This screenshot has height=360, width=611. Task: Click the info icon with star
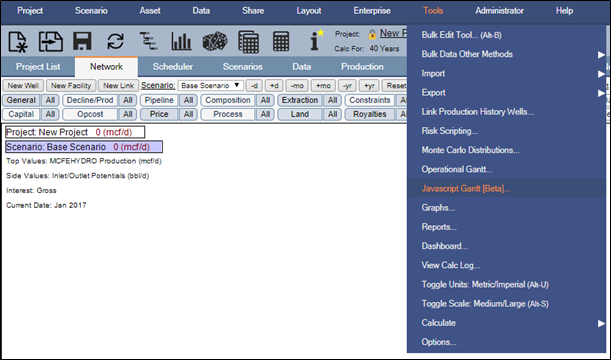point(316,41)
